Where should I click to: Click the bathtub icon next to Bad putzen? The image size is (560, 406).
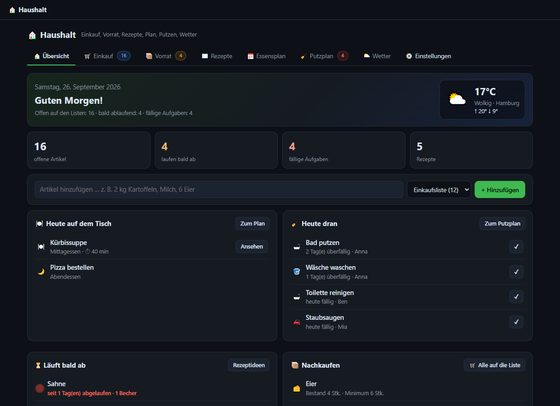296,247
